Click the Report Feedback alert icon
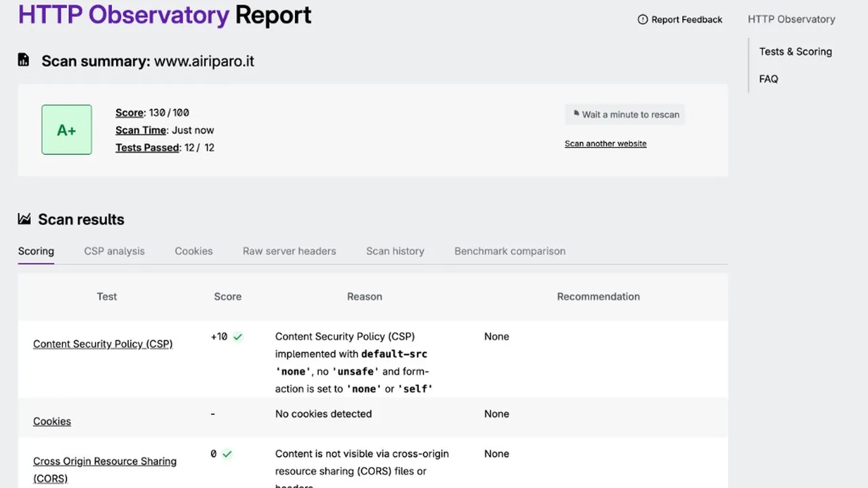 pyautogui.click(x=643, y=20)
